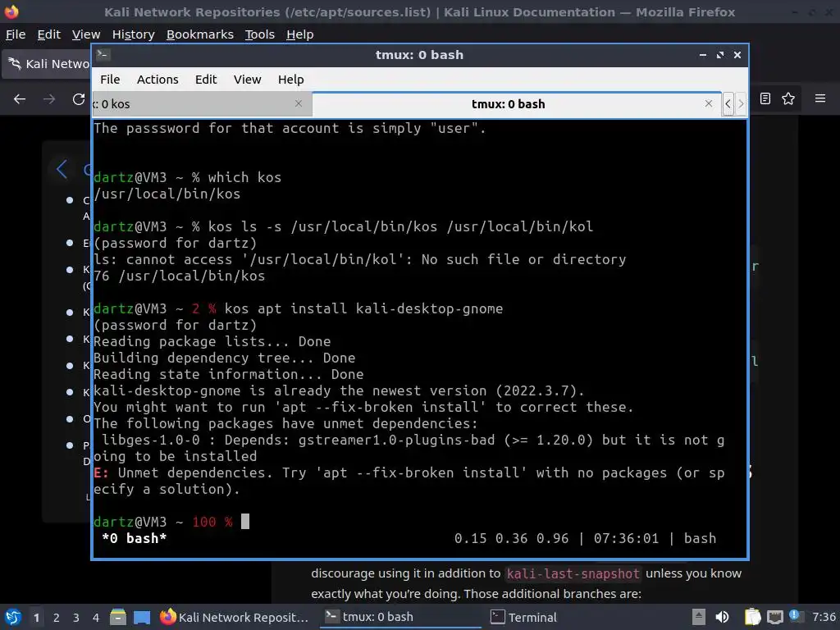The image size is (840, 630).
Task: Click back chevron in documentation sidebar
Action: (x=62, y=169)
